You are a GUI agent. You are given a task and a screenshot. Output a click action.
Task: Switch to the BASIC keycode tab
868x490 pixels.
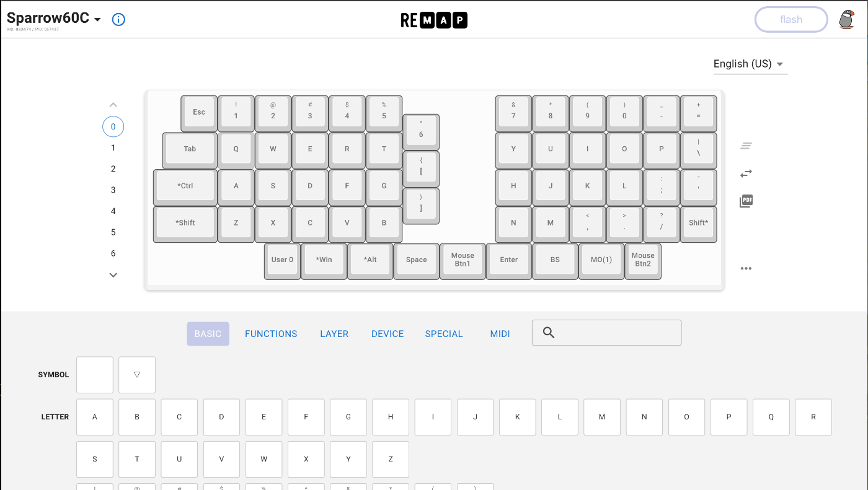click(x=208, y=334)
